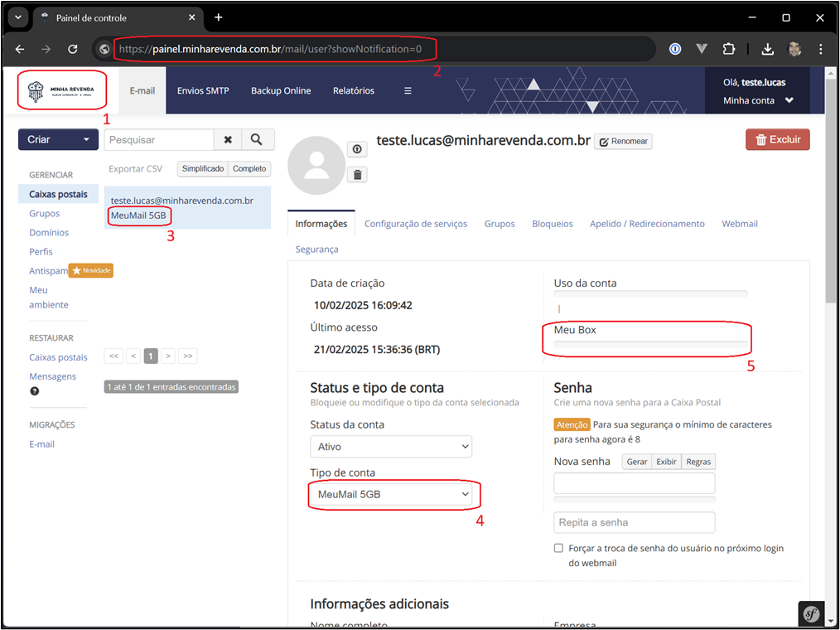Enable forced password change checkbox

coord(559,549)
